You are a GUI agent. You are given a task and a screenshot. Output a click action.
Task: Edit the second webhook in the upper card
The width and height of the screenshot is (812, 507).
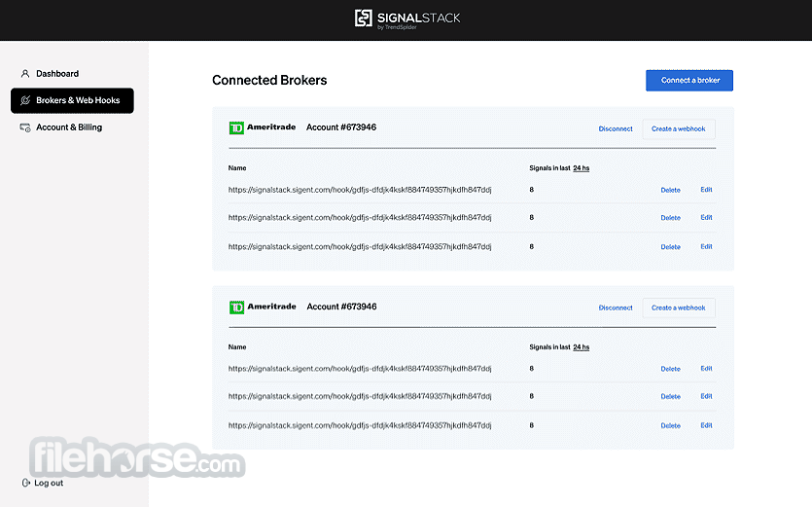[706, 217]
